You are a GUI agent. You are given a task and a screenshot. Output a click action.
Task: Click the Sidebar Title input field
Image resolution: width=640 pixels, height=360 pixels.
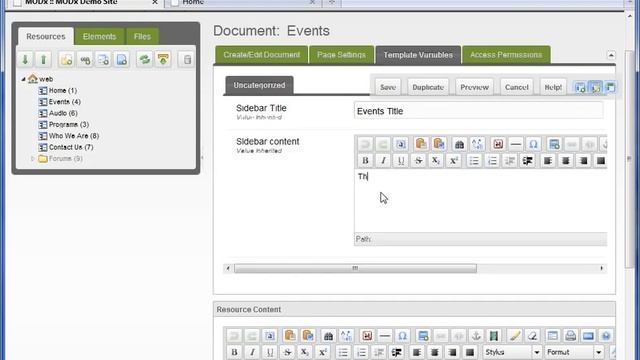[x=478, y=111]
